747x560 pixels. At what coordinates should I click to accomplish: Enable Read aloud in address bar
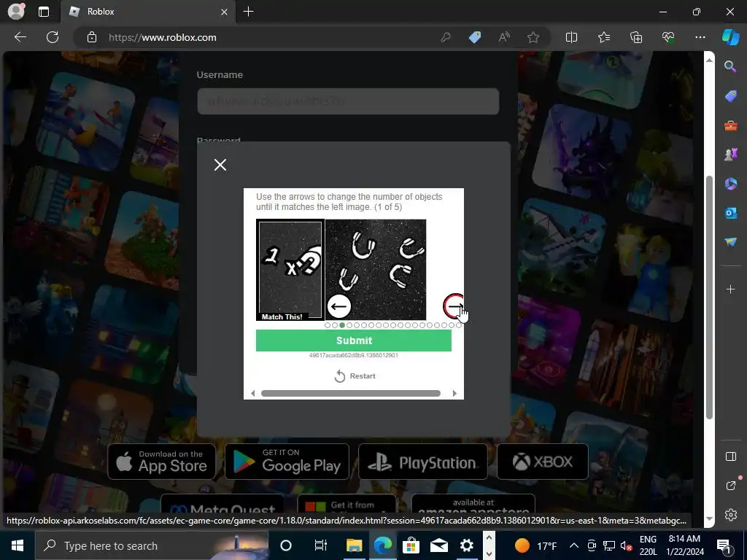(504, 37)
